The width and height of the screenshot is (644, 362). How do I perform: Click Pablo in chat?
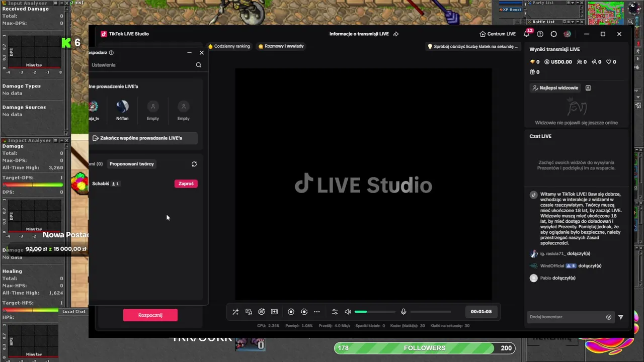(x=546, y=278)
